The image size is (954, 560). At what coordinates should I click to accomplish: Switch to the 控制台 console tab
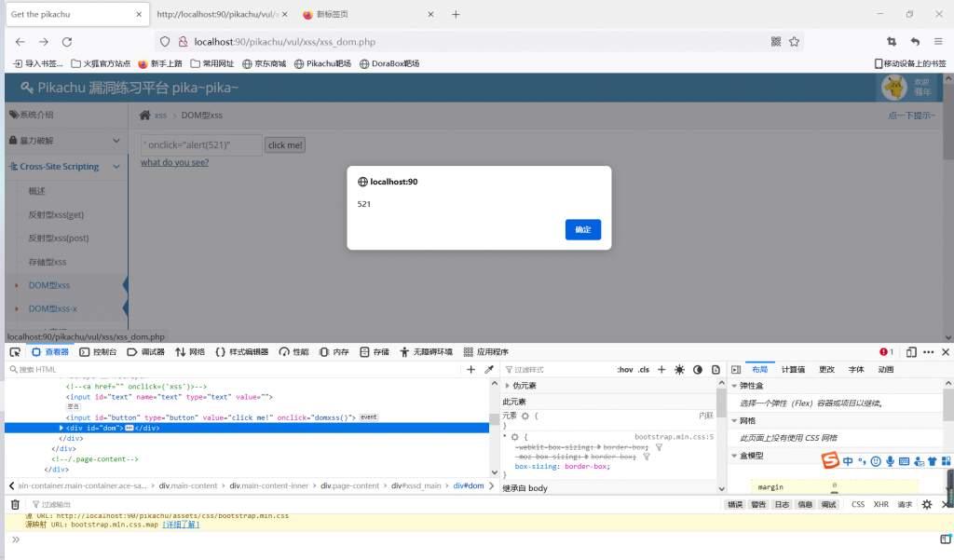tap(99, 352)
